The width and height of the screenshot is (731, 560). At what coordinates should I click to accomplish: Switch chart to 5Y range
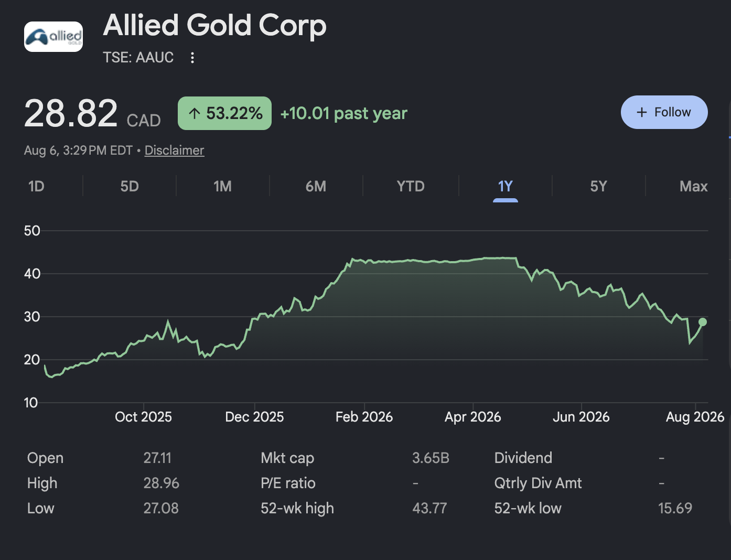598,186
